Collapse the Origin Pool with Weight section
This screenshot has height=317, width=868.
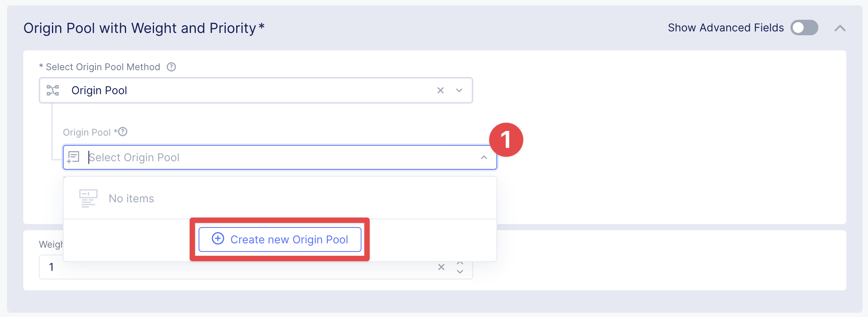pyautogui.click(x=840, y=28)
